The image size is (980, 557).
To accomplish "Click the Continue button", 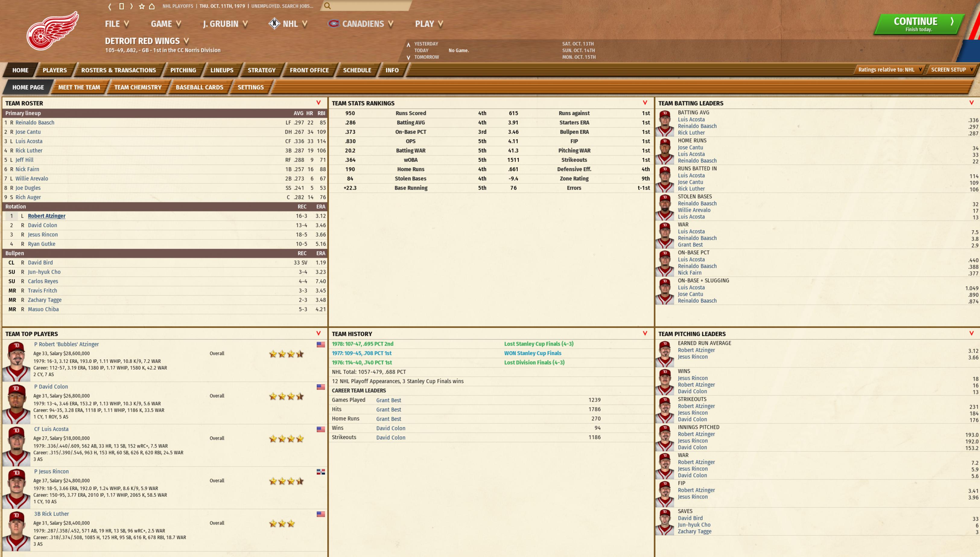I will coord(919,24).
